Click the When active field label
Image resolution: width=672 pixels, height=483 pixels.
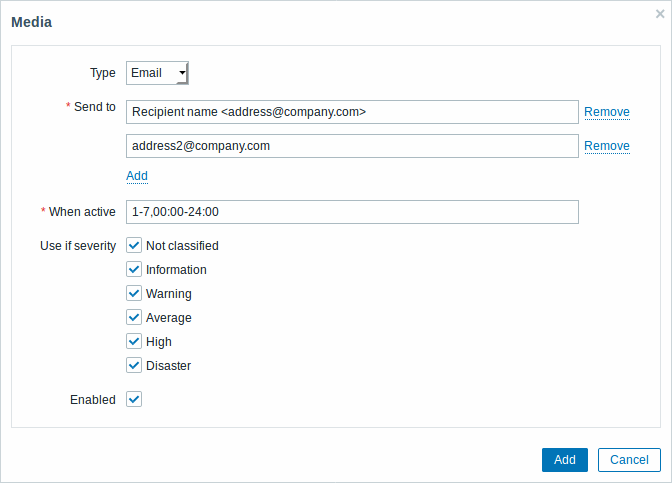click(x=83, y=211)
